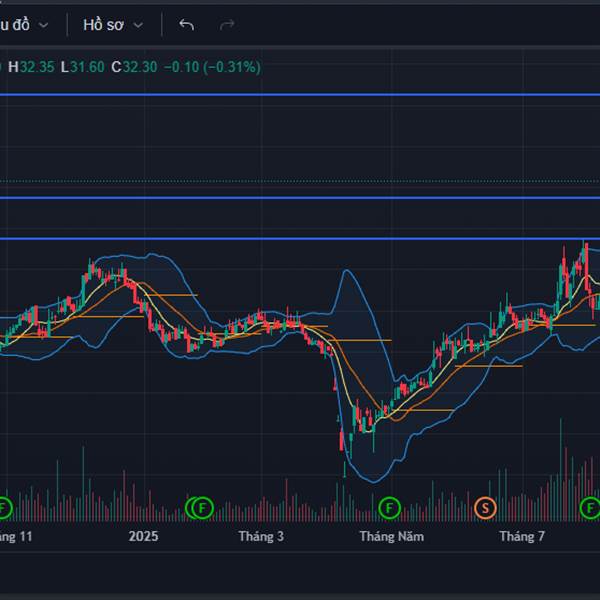Open the Hồ sơ dropdown
This screenshot has height=600, width=600.
[x=112, y=24]
